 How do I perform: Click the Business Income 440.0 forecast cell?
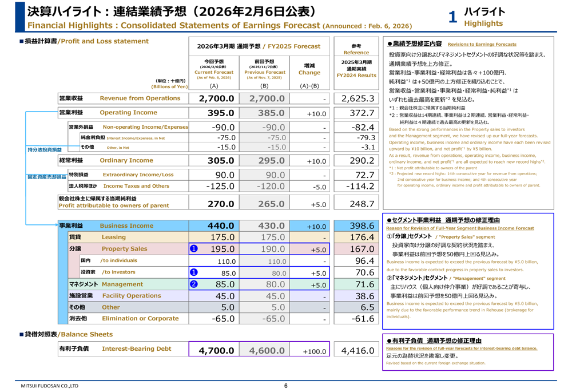point(214,225)
